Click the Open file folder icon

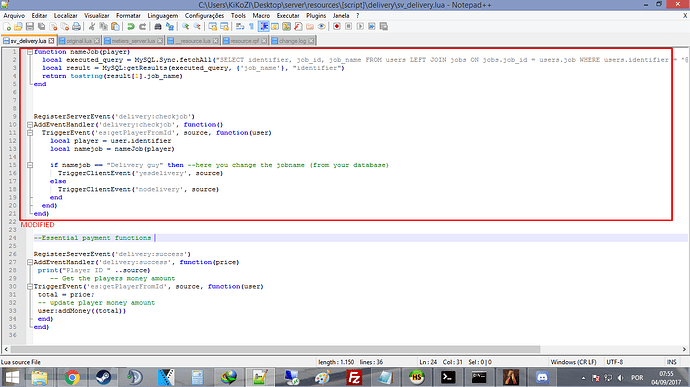18,26
